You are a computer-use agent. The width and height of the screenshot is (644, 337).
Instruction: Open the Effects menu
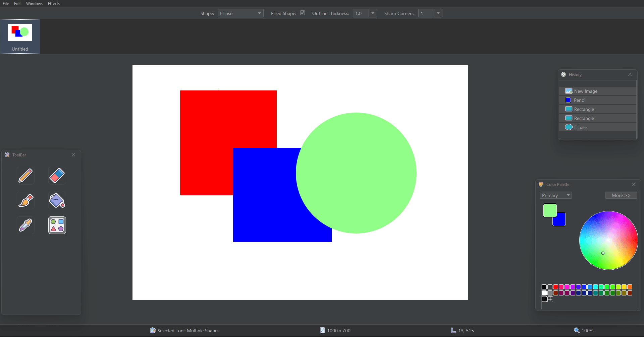coord(54,4)
